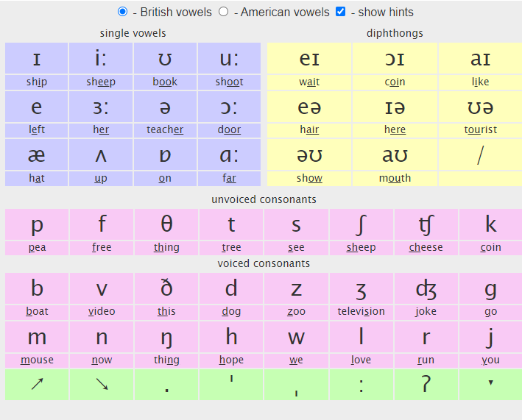
Task: Click the rising intonation arrow symbol
Action: (37, 384)
